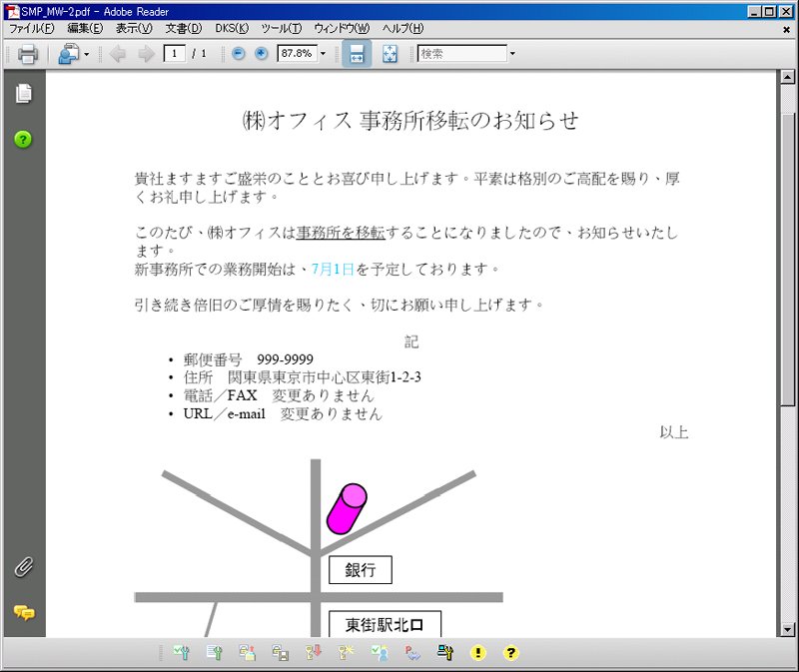Click the 銀行 label box on the map
The height and width of the screenshot is (672, 799).
361,569
